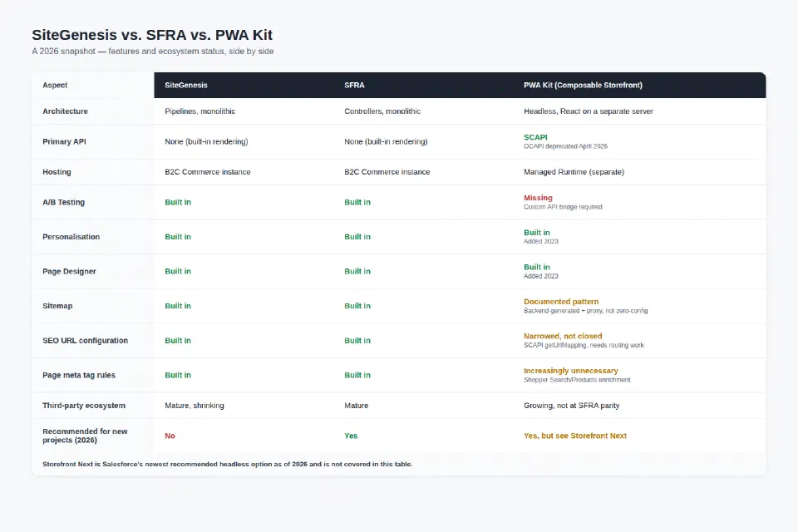Click 'None (built-in rendering)' under SFRA
The height and width of the screenshot is (532, 798).
[386, 141]
